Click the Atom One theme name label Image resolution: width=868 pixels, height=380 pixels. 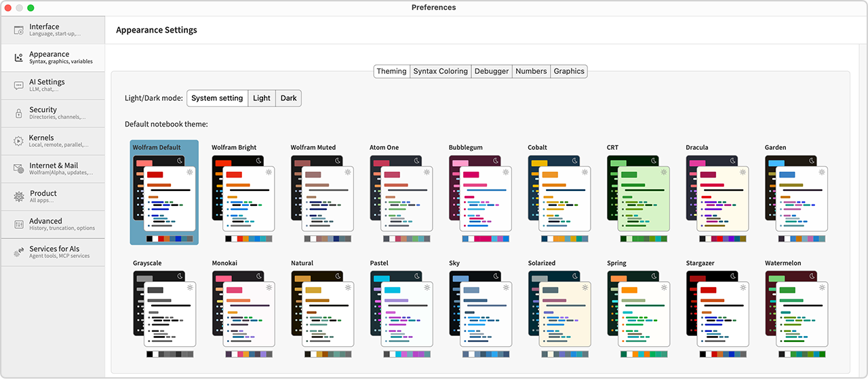384,148
